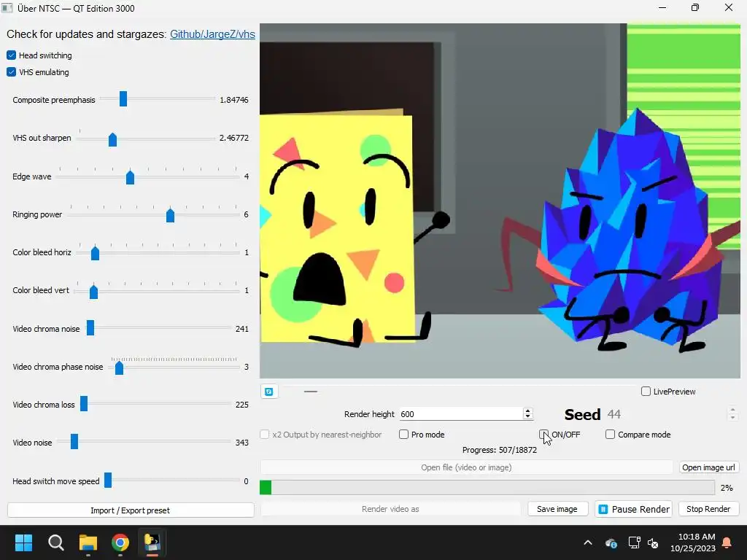Image resolution: width=747 pixels, height=560 pixels.
Task: Decrease the Seed value with the down arrow
Action: point(732,418)
